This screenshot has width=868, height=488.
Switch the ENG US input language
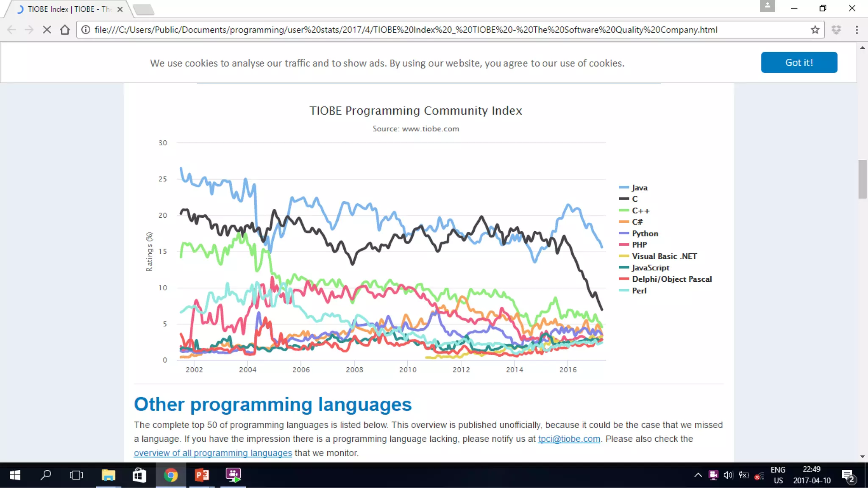(x=778, y=475)
